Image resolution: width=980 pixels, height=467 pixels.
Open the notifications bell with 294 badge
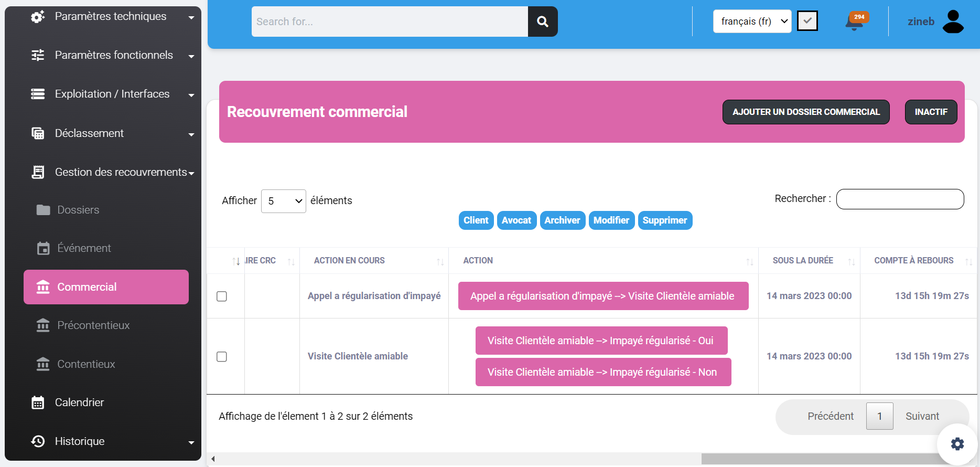pos(855,22)
